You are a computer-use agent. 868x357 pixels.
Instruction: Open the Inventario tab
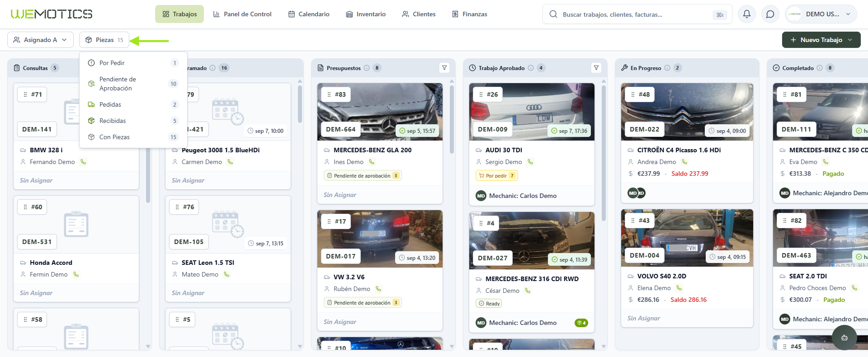(366, 14)
